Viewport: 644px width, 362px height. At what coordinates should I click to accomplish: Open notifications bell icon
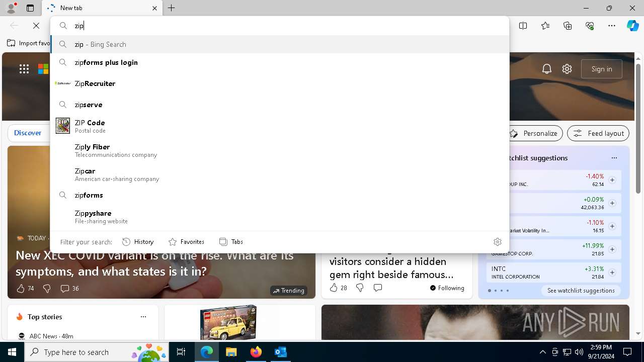pyautogui.click(x=547, y=69)
